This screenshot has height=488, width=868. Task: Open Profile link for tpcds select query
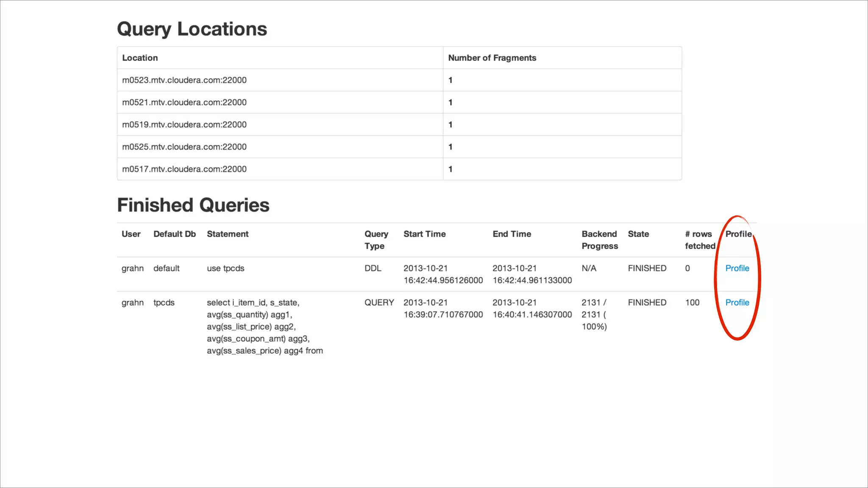737,302
